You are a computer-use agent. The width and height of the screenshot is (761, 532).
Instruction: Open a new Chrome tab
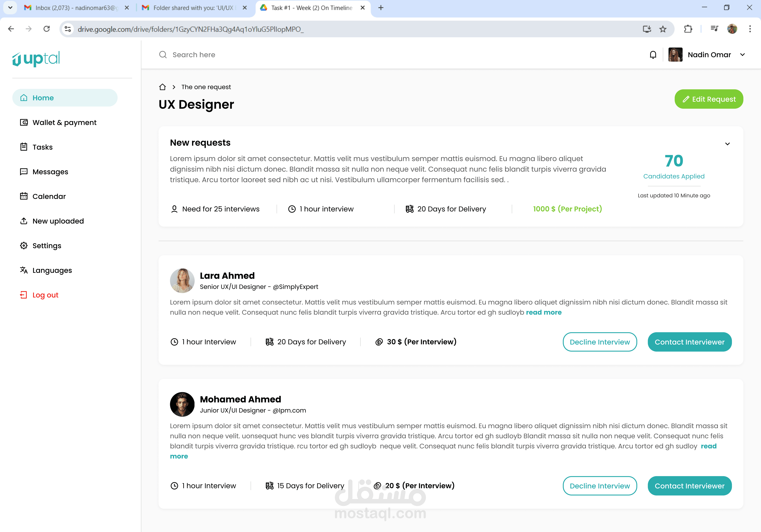(381, 8)
